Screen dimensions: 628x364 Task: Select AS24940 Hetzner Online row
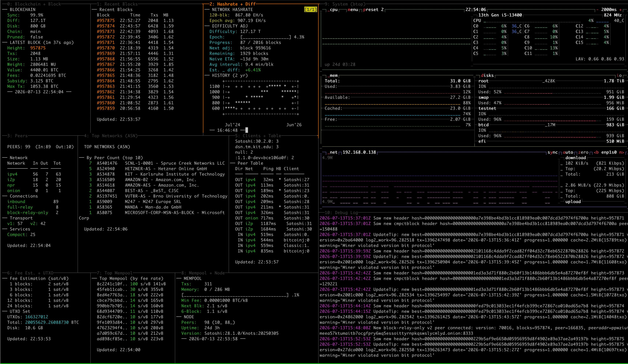pyautogui.click(x=148, y=169)
